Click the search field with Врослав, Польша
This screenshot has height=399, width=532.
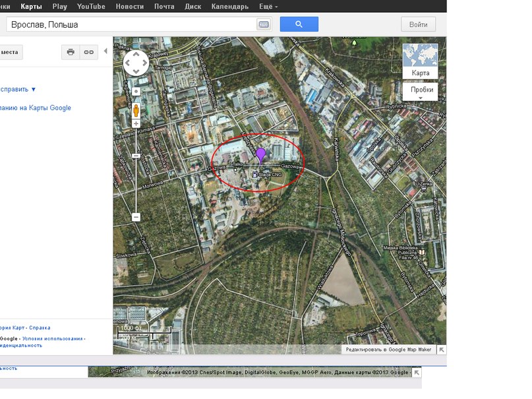tap(132, 24)
